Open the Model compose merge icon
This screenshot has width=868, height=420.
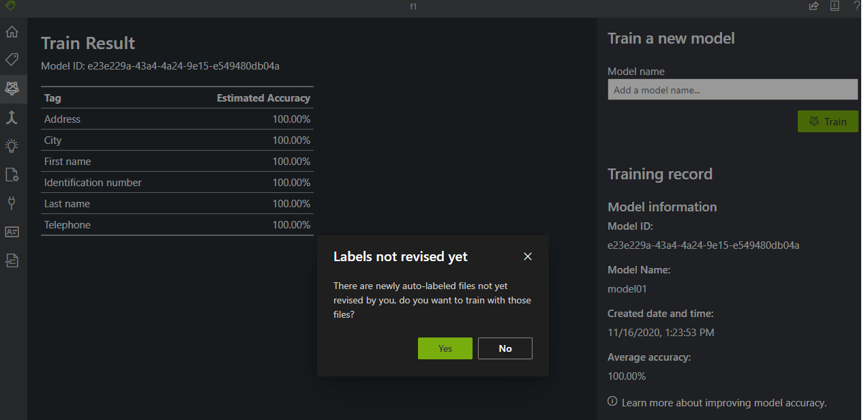[x=12, y=117]
